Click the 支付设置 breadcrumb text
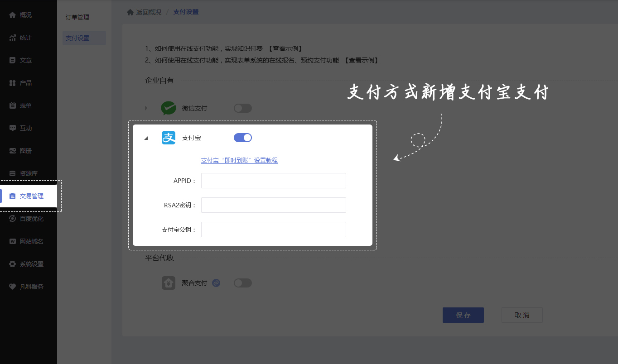 click(x=186, y=12)
